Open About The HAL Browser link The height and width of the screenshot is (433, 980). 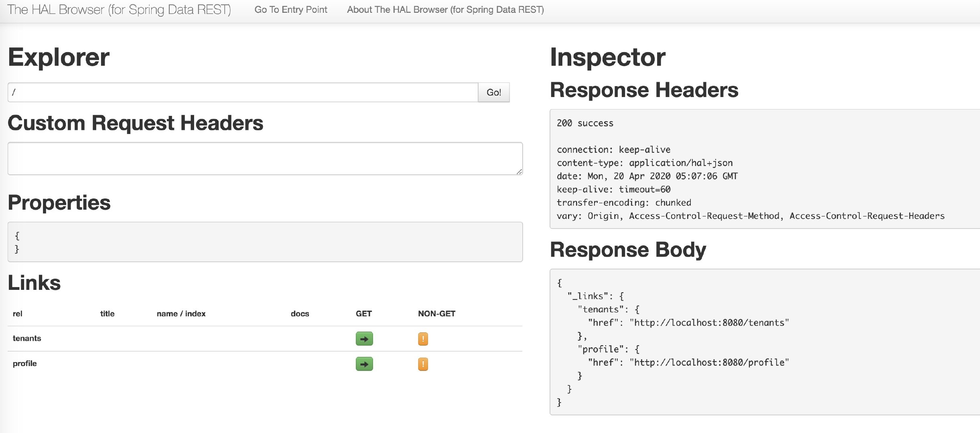click(445, 10)
